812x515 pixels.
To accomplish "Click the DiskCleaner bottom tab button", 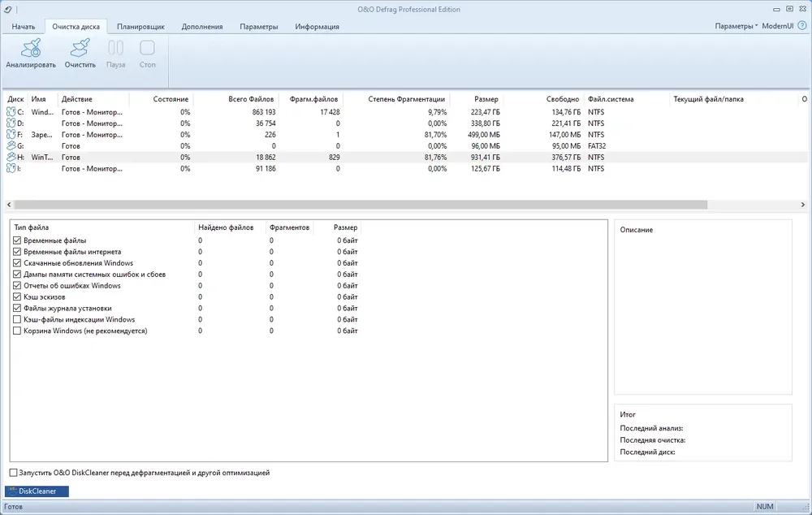I will coord(37,491).
